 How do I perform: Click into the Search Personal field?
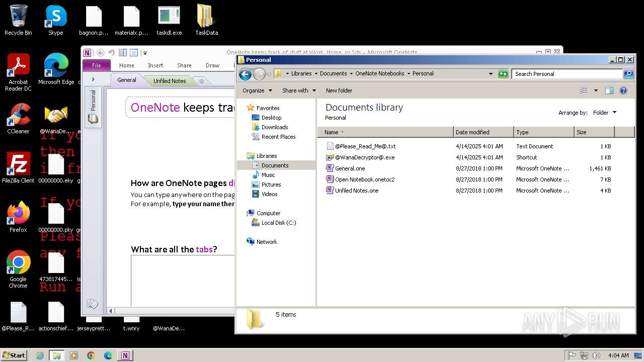tap(568, 74)
